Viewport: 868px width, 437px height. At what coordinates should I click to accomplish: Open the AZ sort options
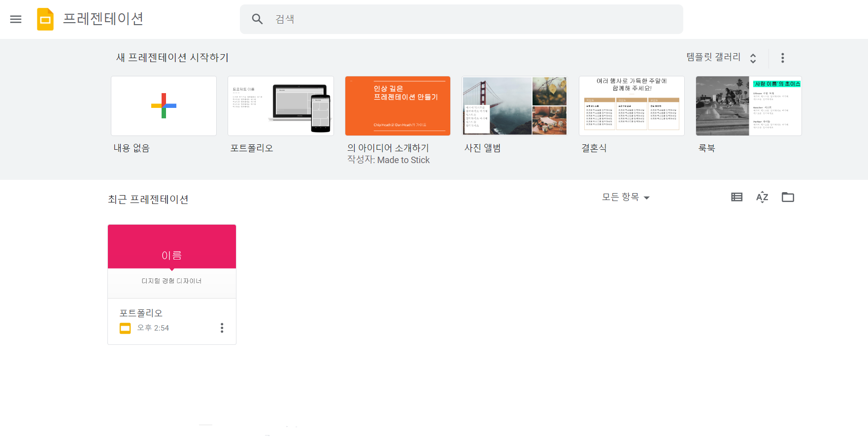point(762,197)
